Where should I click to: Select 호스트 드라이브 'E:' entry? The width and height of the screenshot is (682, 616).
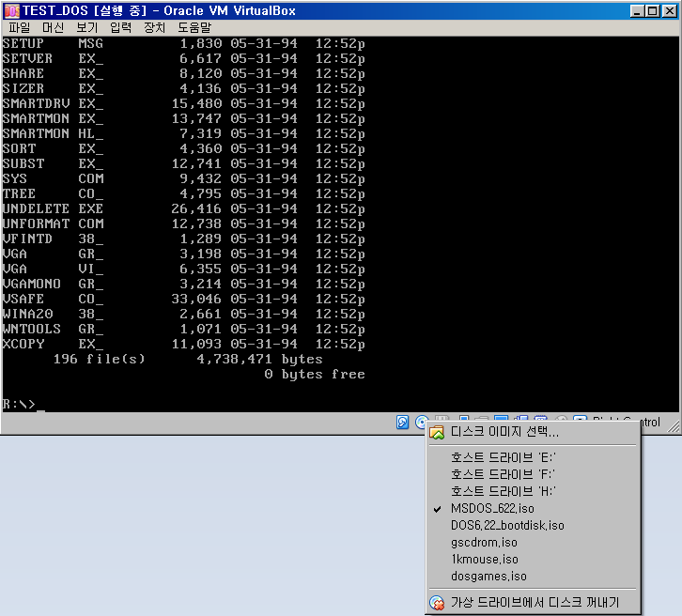tap(534, 457)
